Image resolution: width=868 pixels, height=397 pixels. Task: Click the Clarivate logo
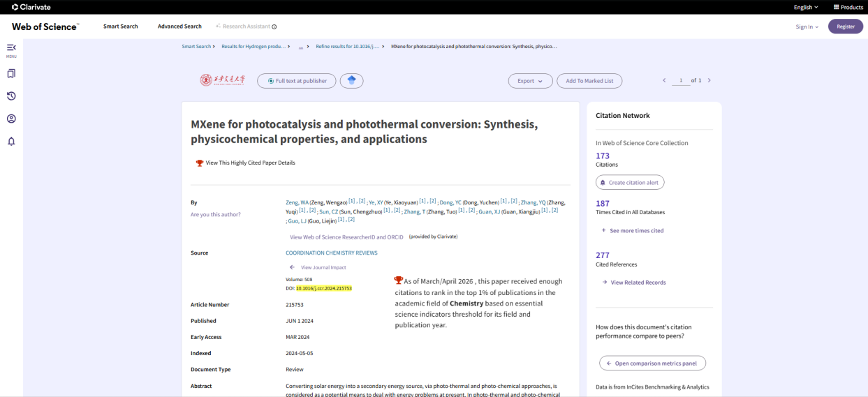[x=31, y=7]
